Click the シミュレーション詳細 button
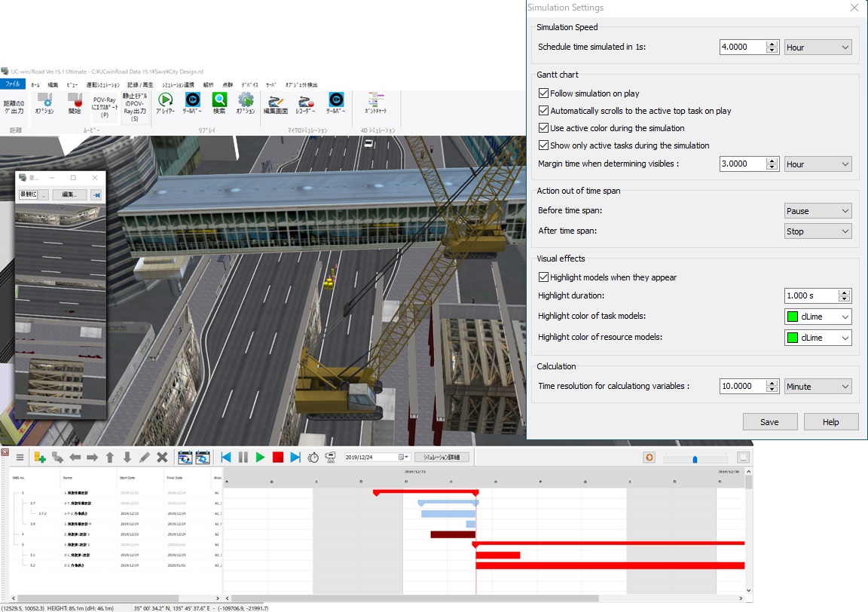This screenshot has height=612, width=868. click(x=442, y=457)
